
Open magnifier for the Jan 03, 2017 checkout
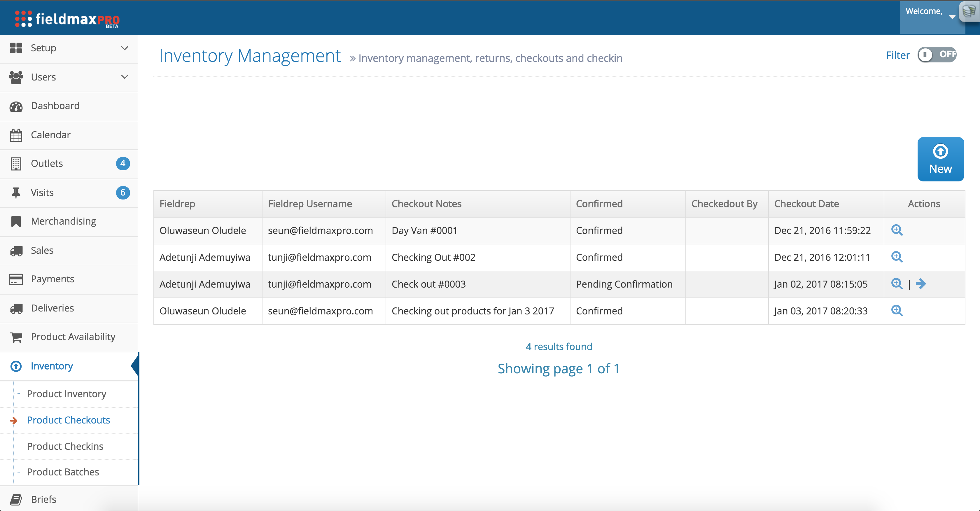tap(897, 311)
